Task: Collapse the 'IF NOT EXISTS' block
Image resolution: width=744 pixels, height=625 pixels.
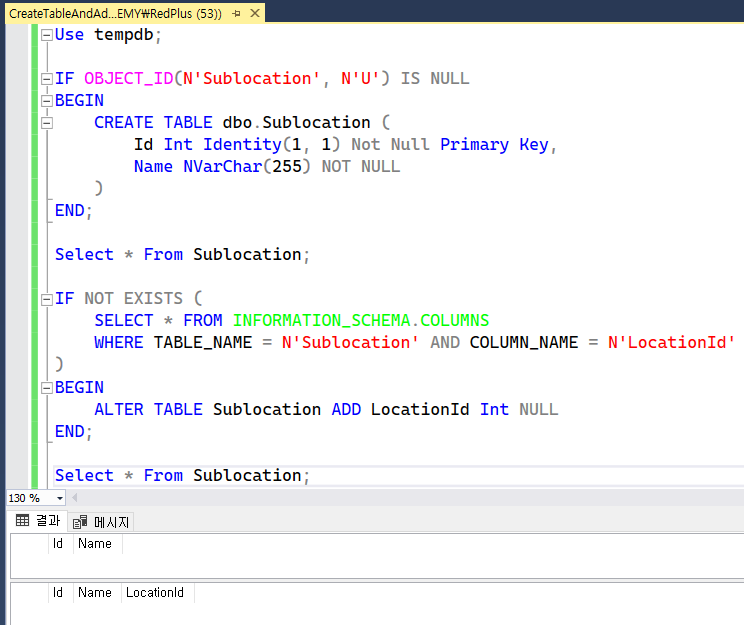Action: click(x=46, y=299)
